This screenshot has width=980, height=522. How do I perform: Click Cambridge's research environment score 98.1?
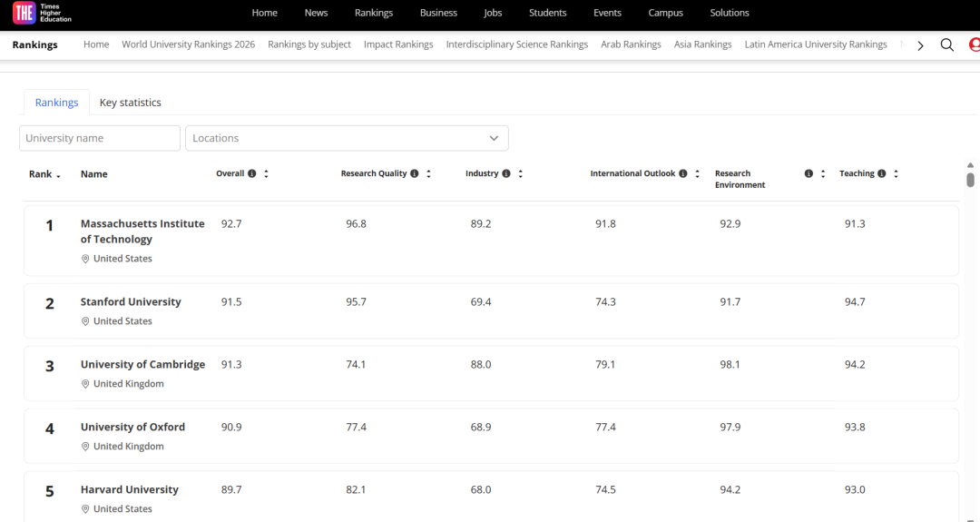coord(730,364)
